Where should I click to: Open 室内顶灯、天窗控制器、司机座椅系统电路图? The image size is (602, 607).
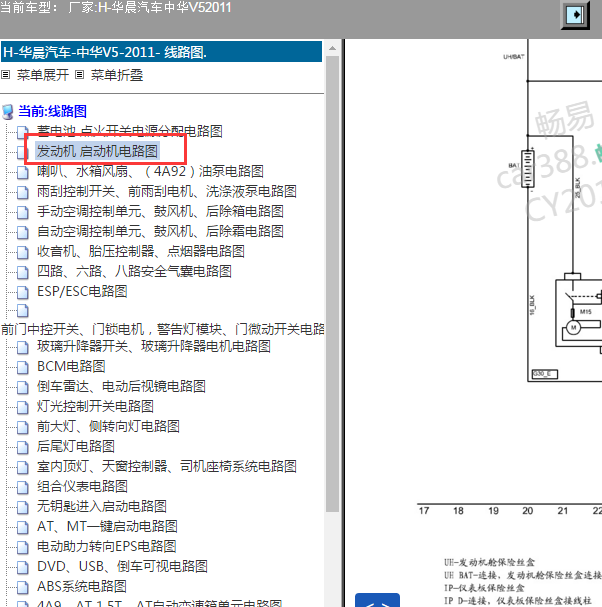(166, 466)
